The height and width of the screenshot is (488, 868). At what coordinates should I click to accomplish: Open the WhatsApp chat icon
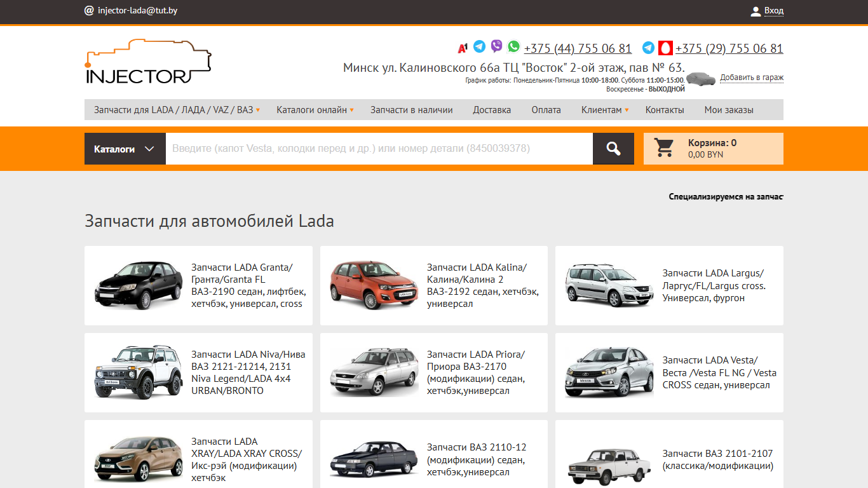[513, 46]
